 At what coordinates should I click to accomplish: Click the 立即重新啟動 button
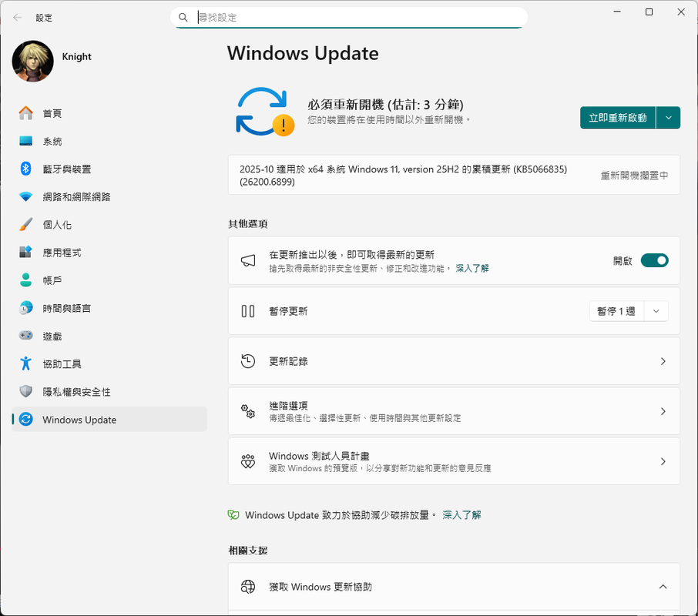pyautogui.click(x=617, y=117)
